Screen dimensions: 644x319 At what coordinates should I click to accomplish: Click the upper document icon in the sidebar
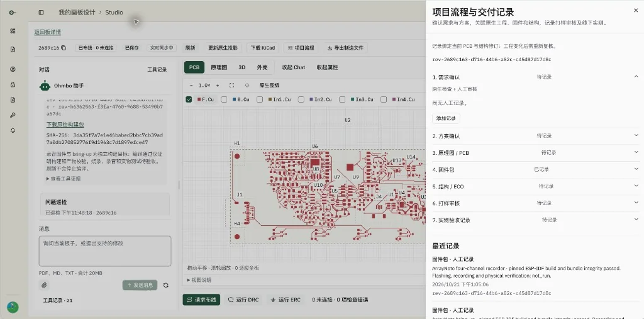13,49
